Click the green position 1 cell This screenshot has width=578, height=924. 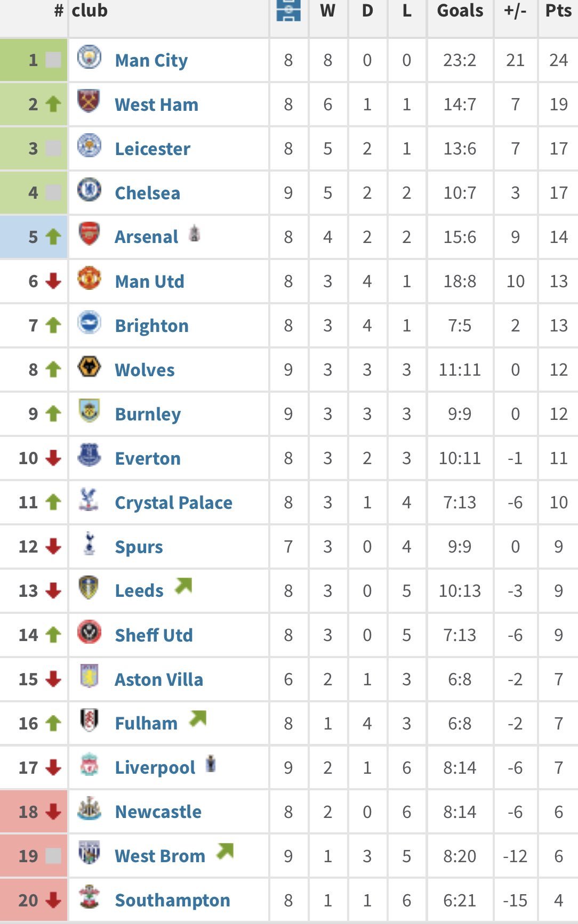click(34, 60)
